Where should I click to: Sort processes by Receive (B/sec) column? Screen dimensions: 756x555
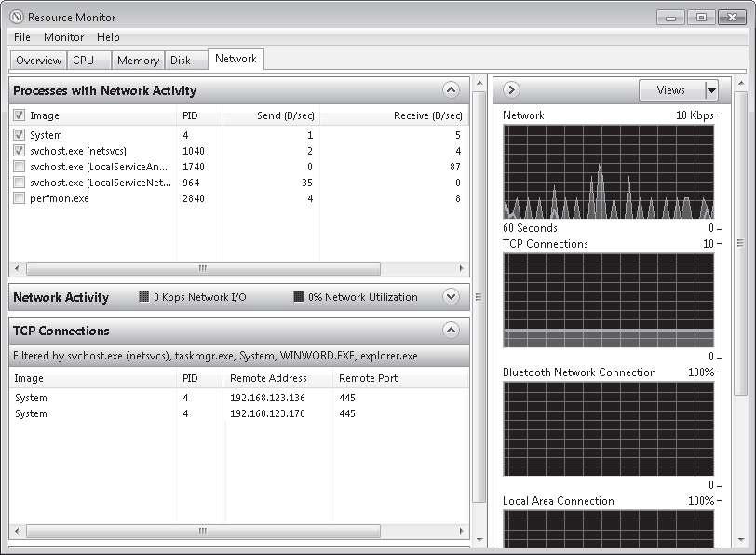(428, 115)
